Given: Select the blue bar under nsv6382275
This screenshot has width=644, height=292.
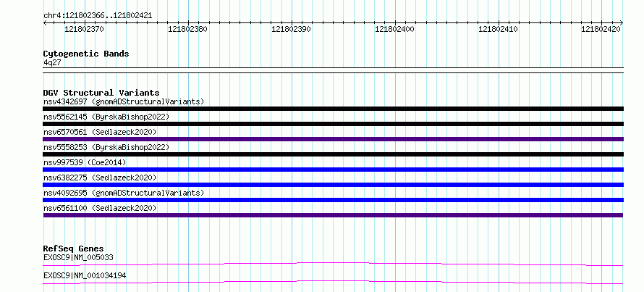Looking at the screenshot, I should click(333, 185).
